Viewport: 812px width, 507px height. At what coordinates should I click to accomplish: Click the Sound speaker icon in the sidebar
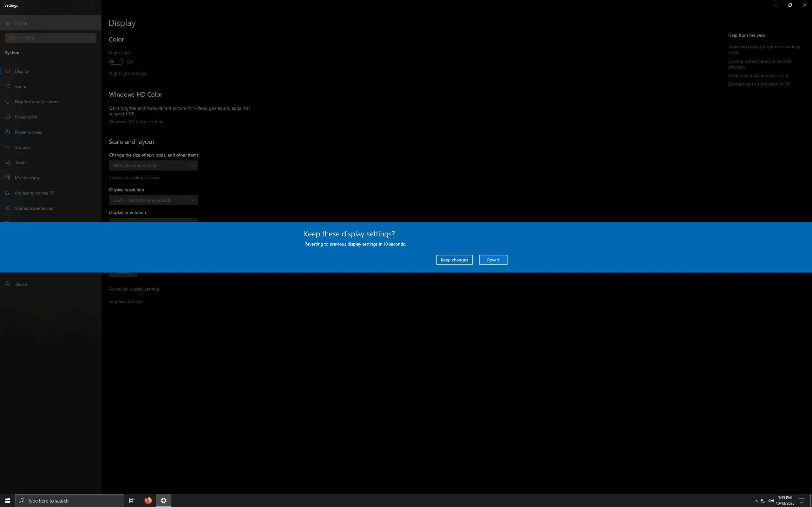pyautogui.click(x=8, y=87)
